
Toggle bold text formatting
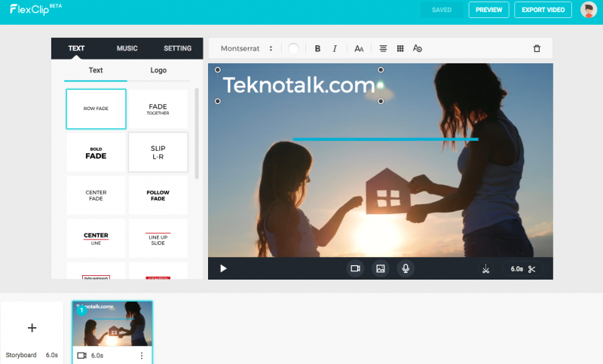[317, 48]
